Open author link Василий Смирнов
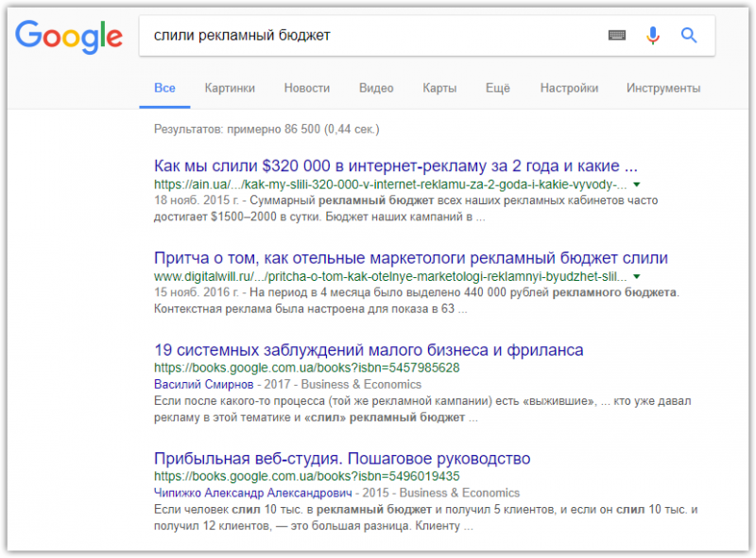This screenshot has height=558, width=756. click(x=203, y=384)
